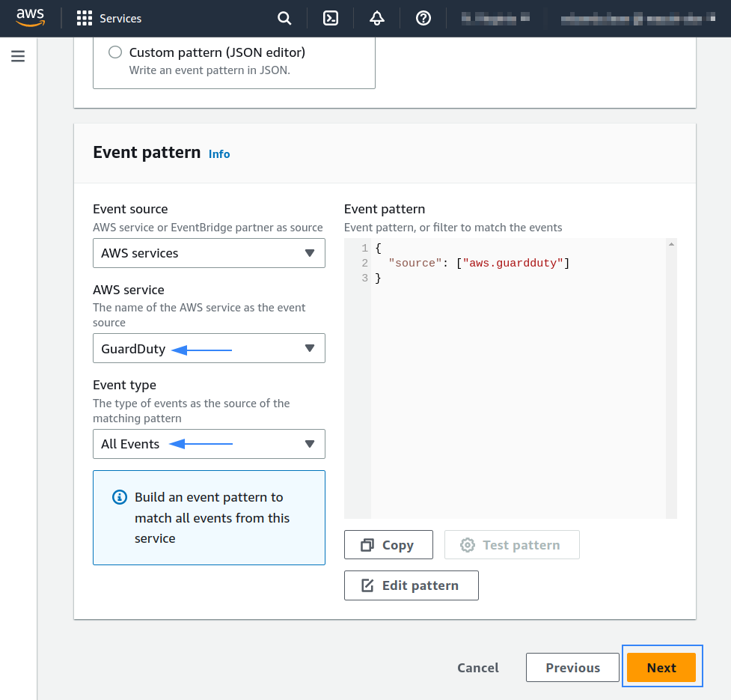The image size is (731, 700).
Task: Open the help question mark menu
Action: 423,18
